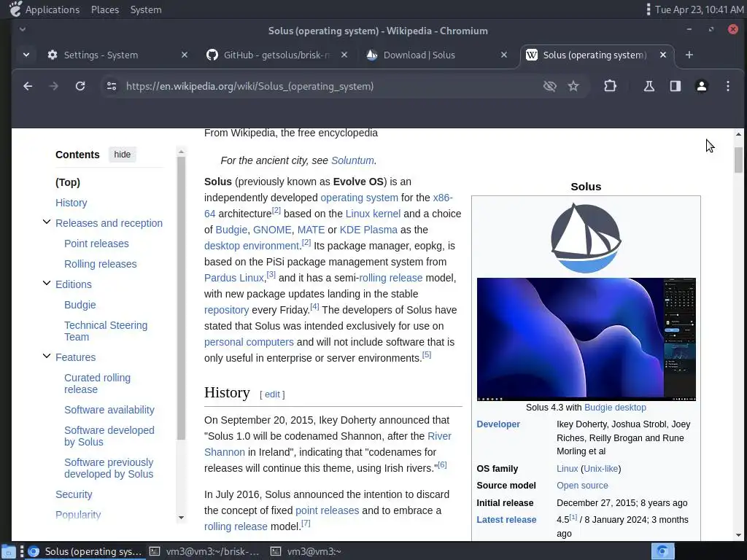Click the workspace switcher in bottom panel

click(662, 551)
